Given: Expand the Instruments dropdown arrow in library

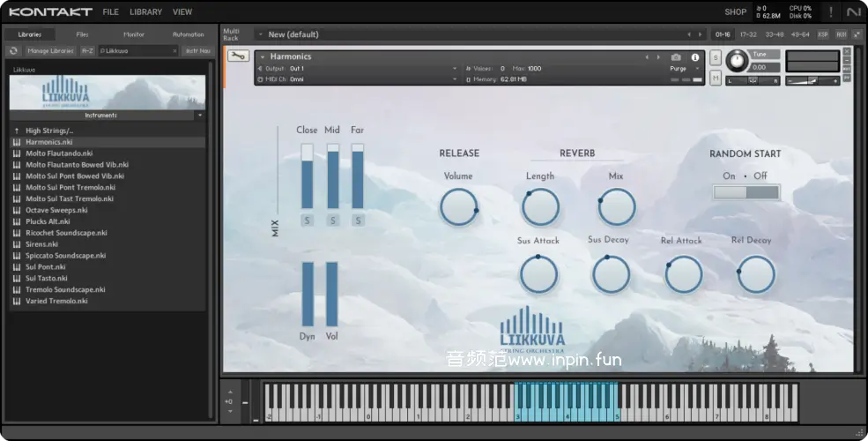Looking at the screenshot, I should point(200,116).
